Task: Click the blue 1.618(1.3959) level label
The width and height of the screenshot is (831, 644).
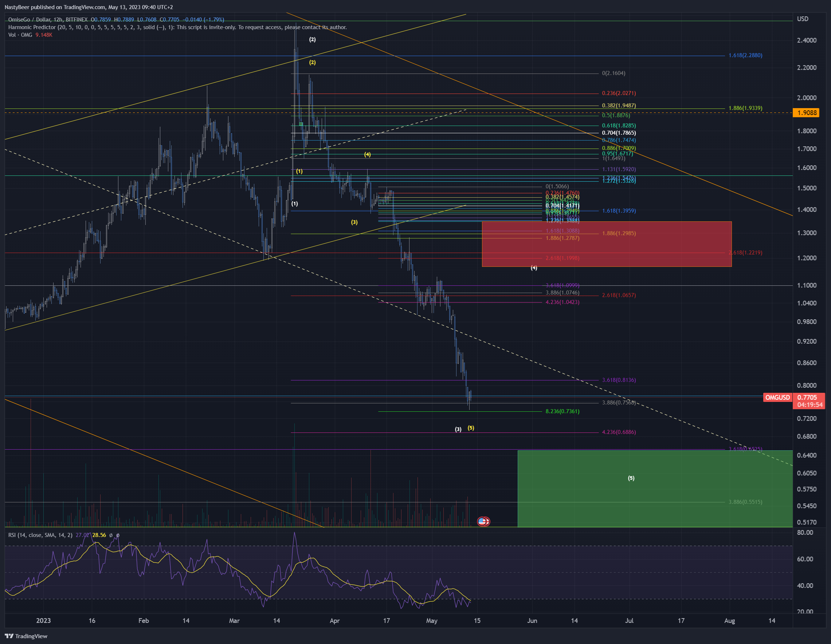Action: (x=619, y=211)
